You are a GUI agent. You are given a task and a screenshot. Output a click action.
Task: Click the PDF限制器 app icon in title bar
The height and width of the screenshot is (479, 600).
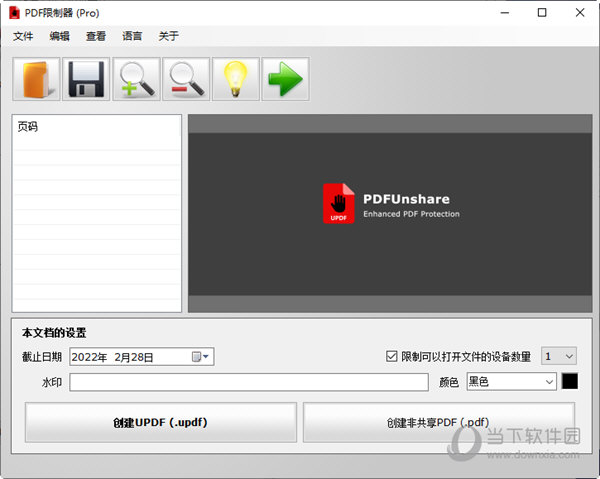14,13
